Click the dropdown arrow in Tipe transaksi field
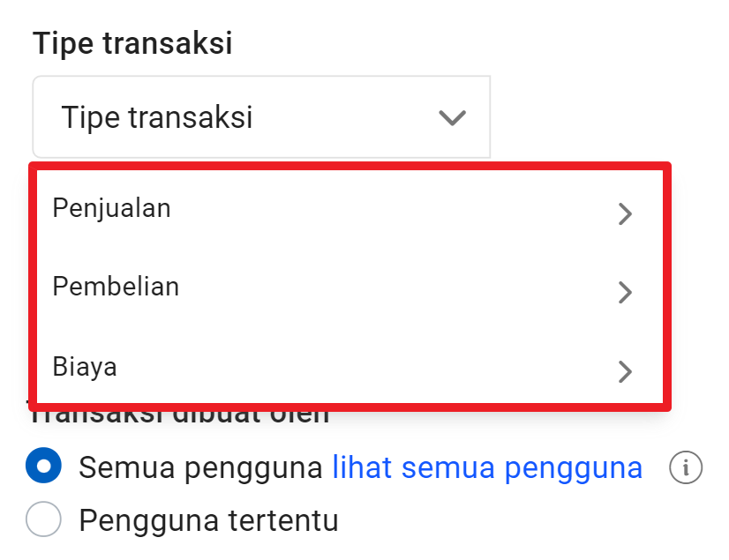The width and height of the screenshot is (729, 560). point(452,117)
